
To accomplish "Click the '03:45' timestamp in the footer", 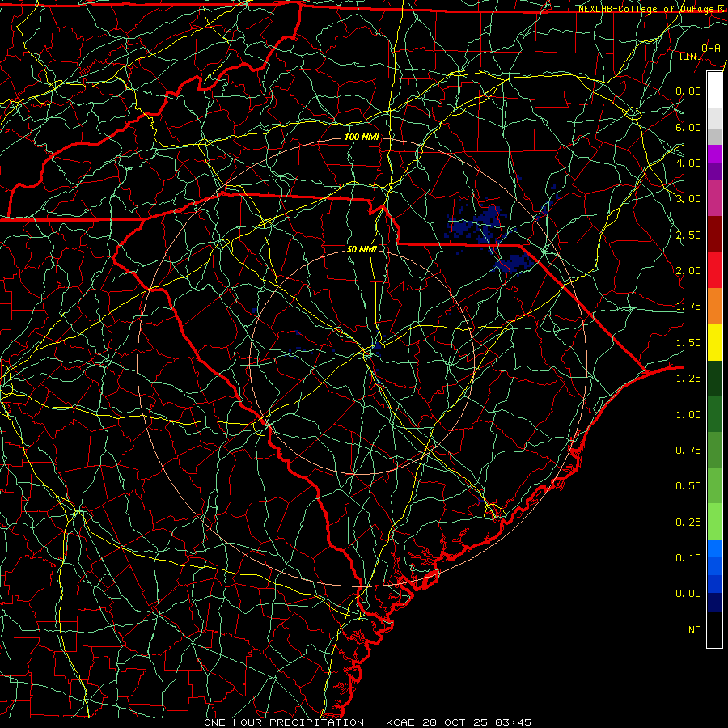I will pos(513,722).
